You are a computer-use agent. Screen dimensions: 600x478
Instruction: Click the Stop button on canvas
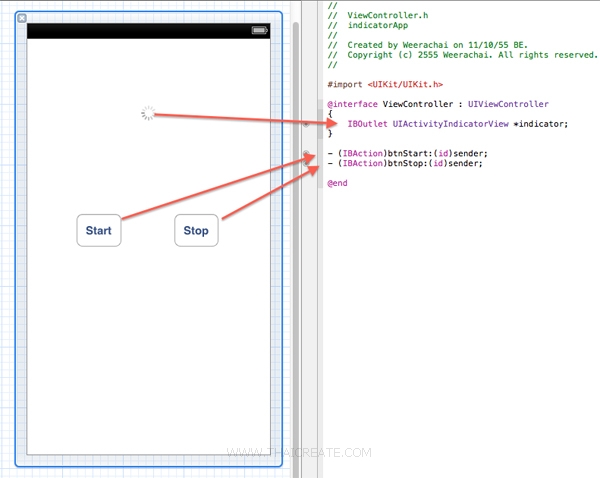pos(196,230)
